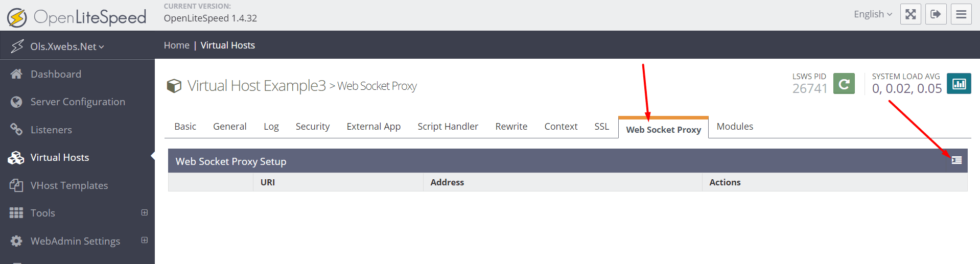This screenshot has width=980, height=264.
Task: Select the SSL tab
Action: (601, 127)
